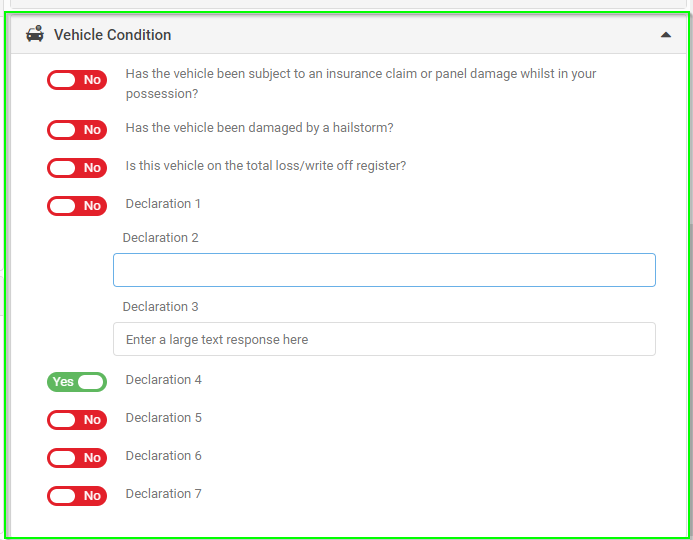693x540 pixels.
Task: Click the Declaration 3 large text response field
Action: pos(384,339)
